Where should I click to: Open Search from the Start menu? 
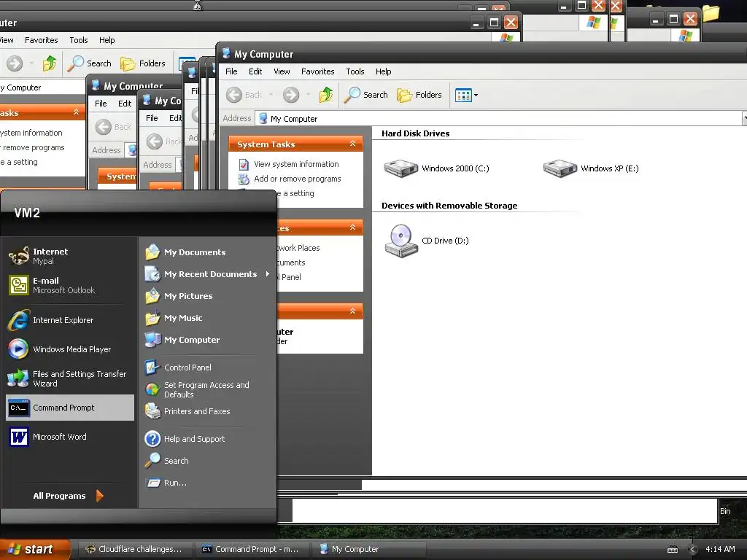[167, 461]
